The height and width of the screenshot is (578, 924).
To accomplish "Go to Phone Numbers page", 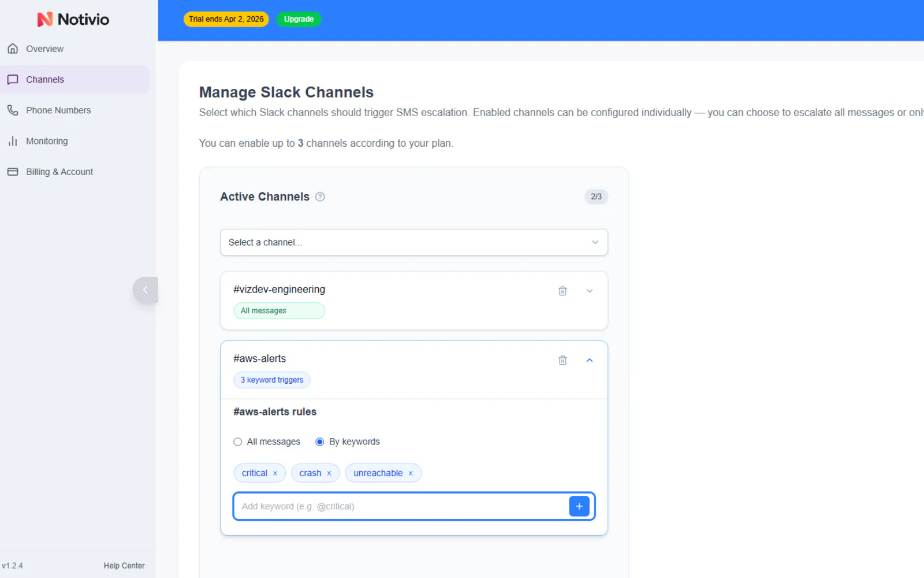I will point(75,110).
